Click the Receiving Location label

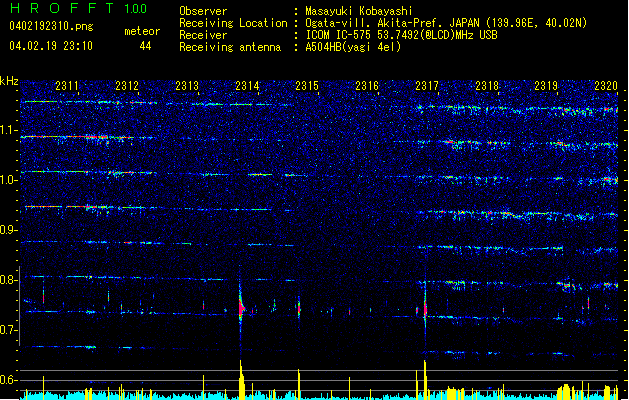[233, 23]
